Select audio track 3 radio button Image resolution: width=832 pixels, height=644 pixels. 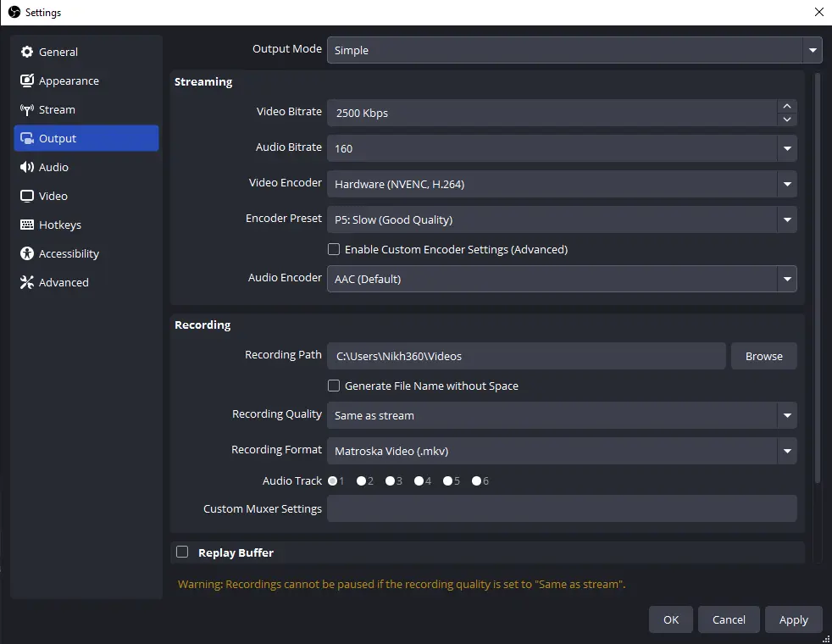[390, 481]
